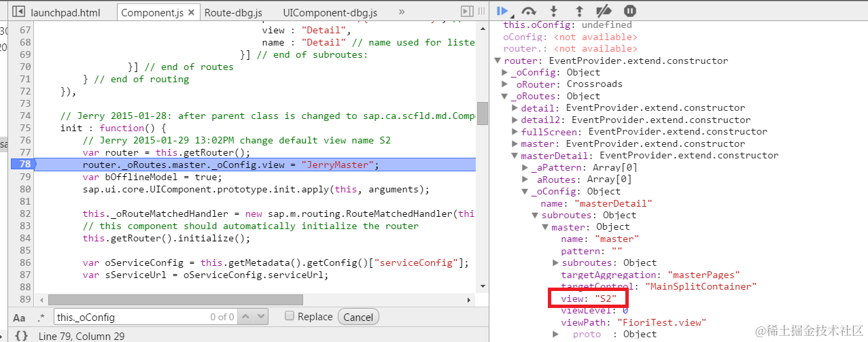Click the Line 79, Column 29 status text

tap(82, 336)
